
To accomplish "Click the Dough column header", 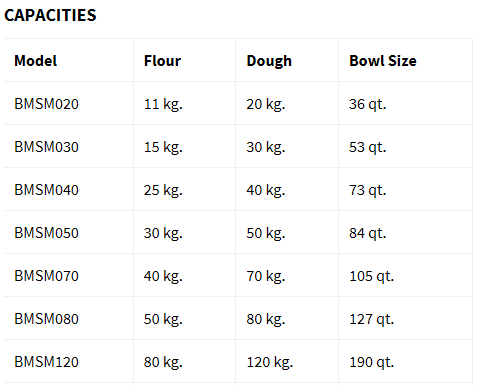I will (x=269, y=61).
